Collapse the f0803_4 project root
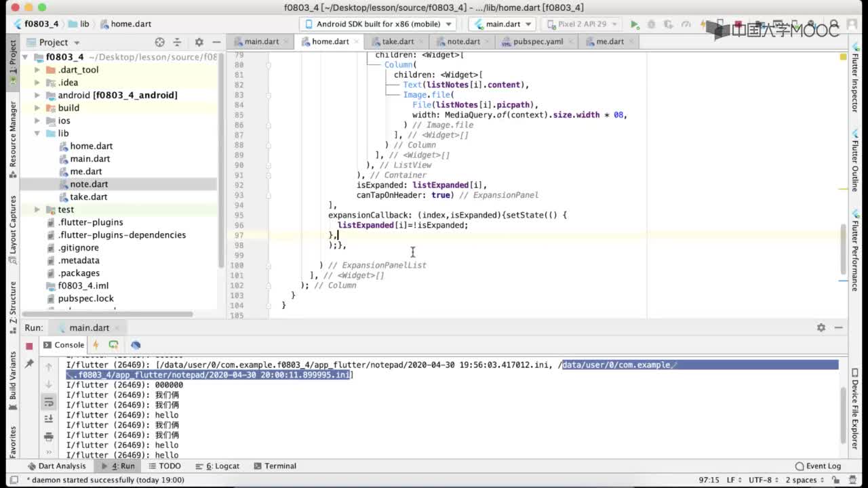This screenshot has height=488, width=868. 26,57
